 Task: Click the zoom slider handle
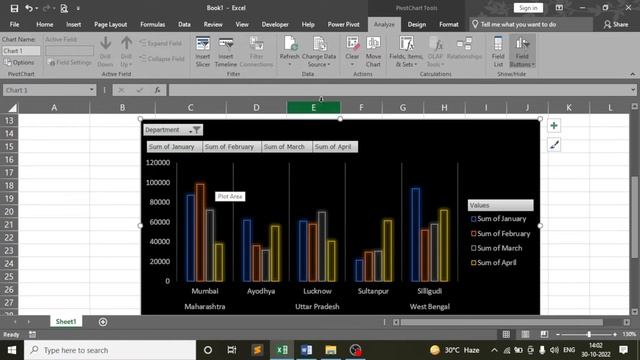(589, 334)
